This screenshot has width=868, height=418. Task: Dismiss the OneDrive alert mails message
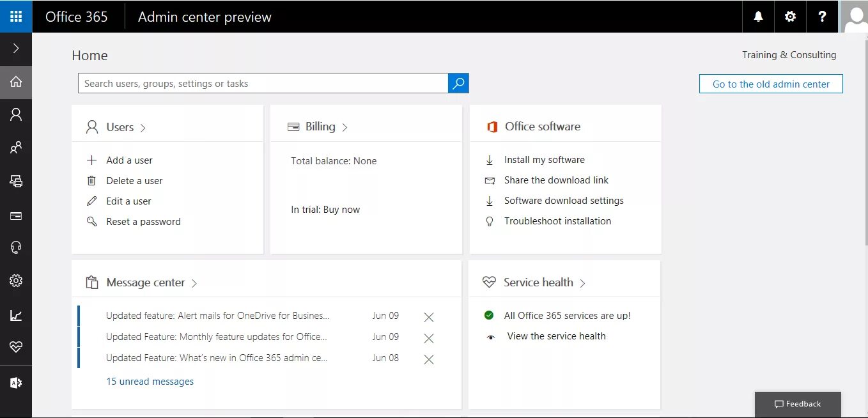tap(429, 317)
